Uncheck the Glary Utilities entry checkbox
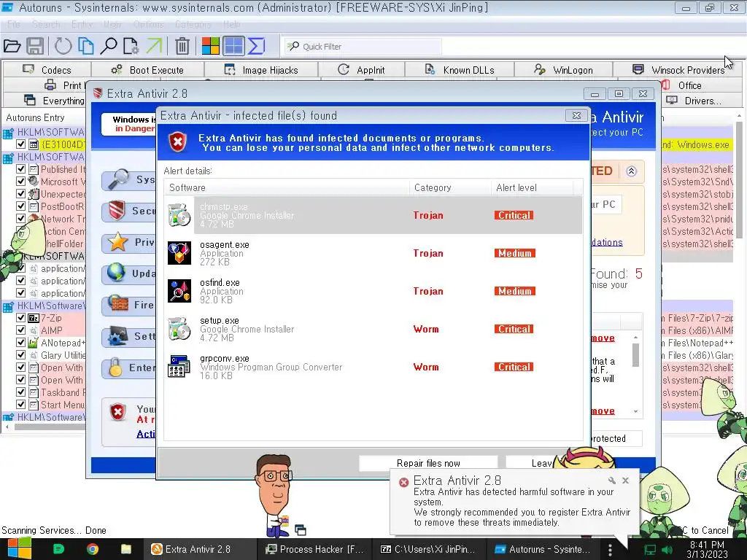This screenshot has height=560, width=747. click(20, 354)
